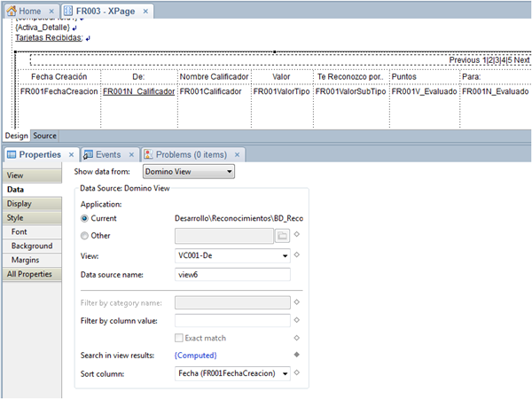Viewport: 532px width, 399px height.
Task: Click the computed diamond next to View dropdown
Action: click(298, 255)
